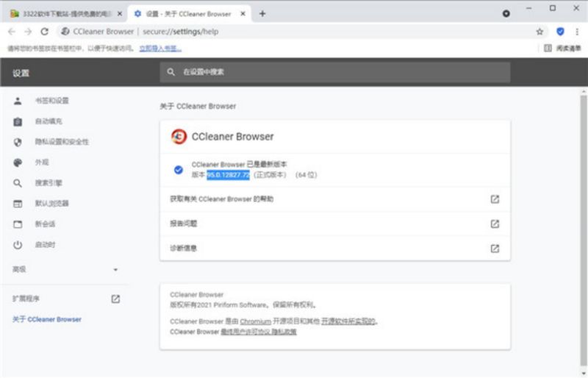588x378 pixels.
Task: Open the 隐私政策 privacy policy link
Action: point(284,332)
